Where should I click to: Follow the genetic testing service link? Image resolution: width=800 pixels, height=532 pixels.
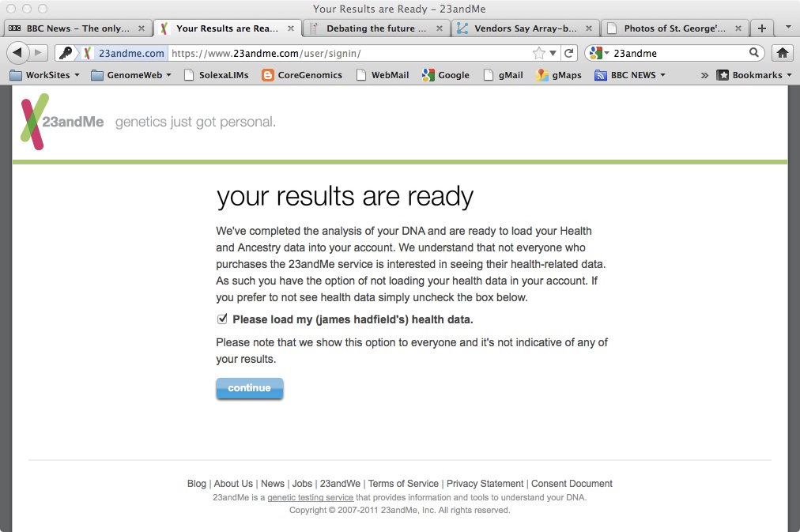[x=310, y=497]
